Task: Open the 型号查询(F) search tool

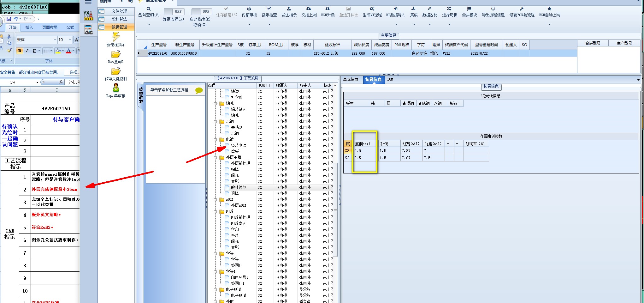Action: [x=149, y=9]
